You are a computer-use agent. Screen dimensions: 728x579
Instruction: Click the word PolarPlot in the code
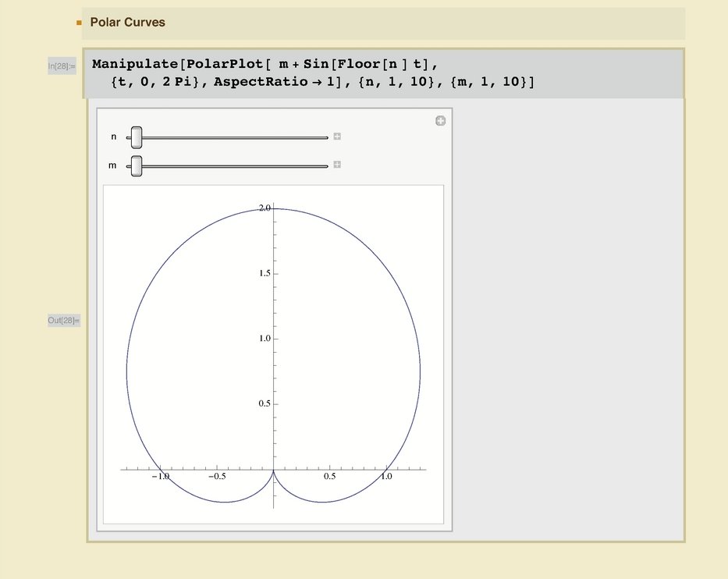[x=226, y=64]
